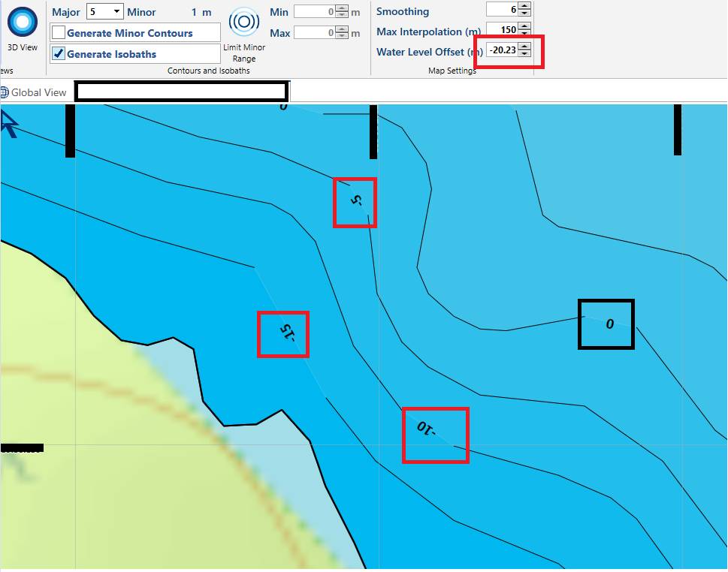This screenshot has width=728, height=572.
Task: Lower the Water Level Offset value
Action: tap(524, 53)
